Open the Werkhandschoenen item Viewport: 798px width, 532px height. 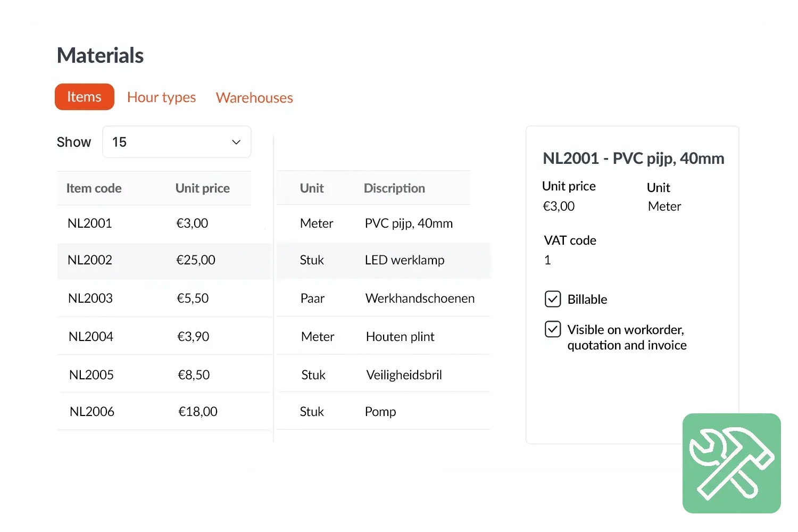[420, 298]
